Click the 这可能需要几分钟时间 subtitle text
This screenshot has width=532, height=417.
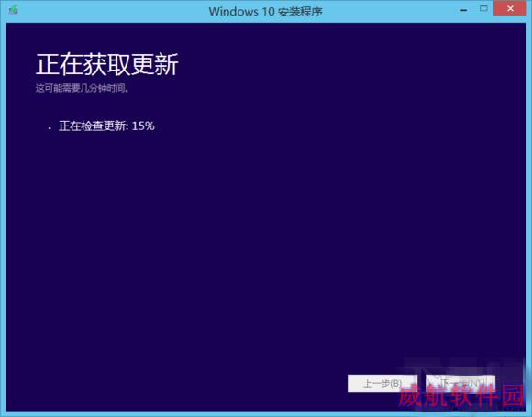click(x=83, y=88)
